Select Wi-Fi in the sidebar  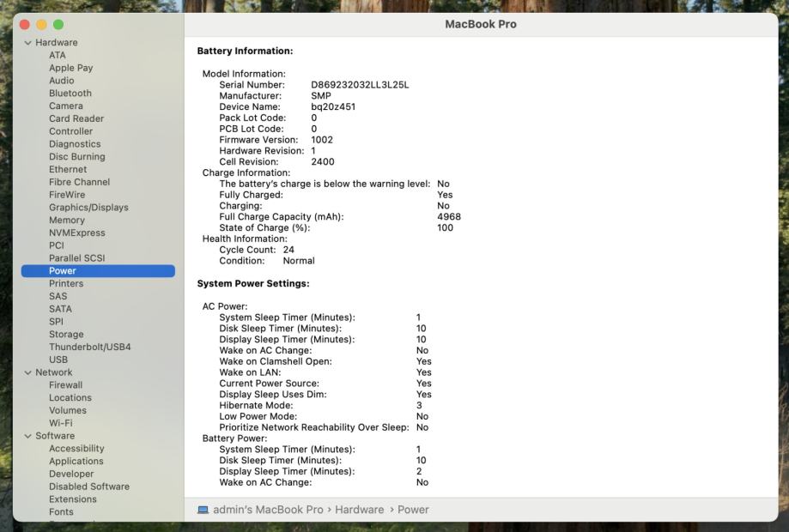[61, 423]
